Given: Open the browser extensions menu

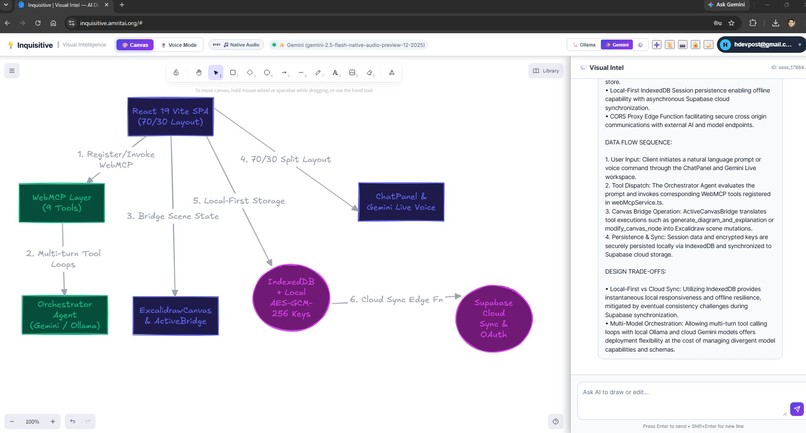Looking at the screenshot, I should pyautogui.click(x=753, y=23).
